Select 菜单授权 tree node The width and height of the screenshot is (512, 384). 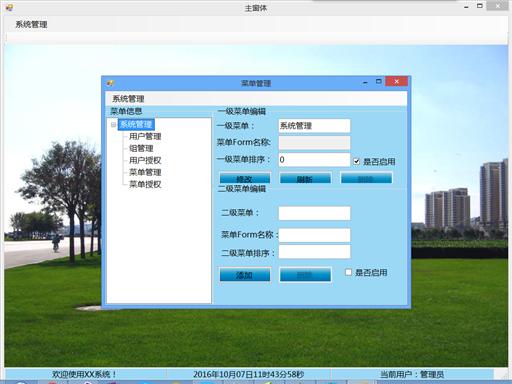pos(145,184)
